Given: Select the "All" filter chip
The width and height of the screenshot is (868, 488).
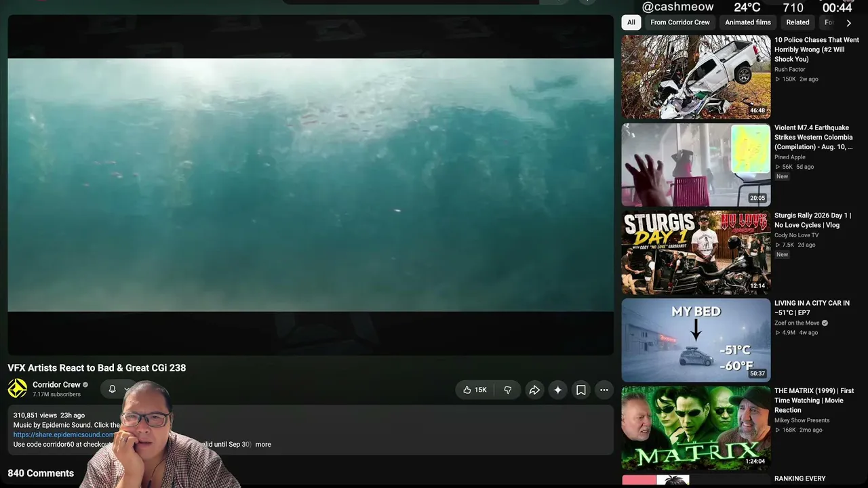Looking at the screenshot, I should (x=631, y=22).
